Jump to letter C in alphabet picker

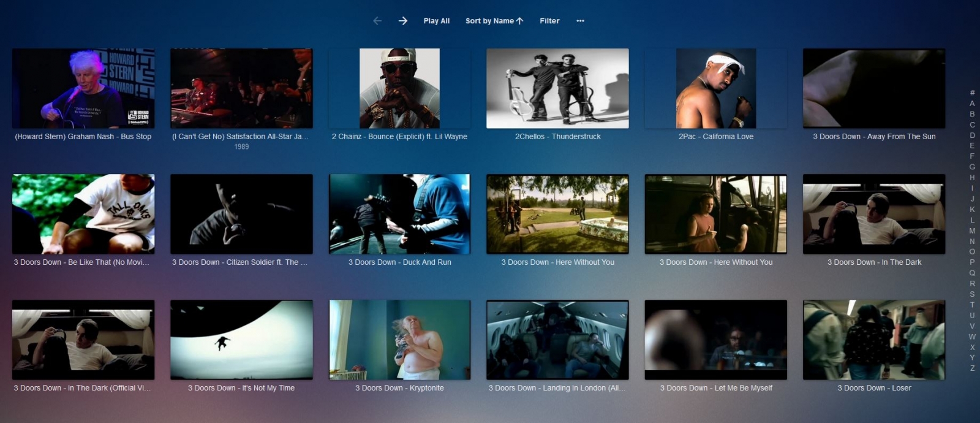[972, 124]
